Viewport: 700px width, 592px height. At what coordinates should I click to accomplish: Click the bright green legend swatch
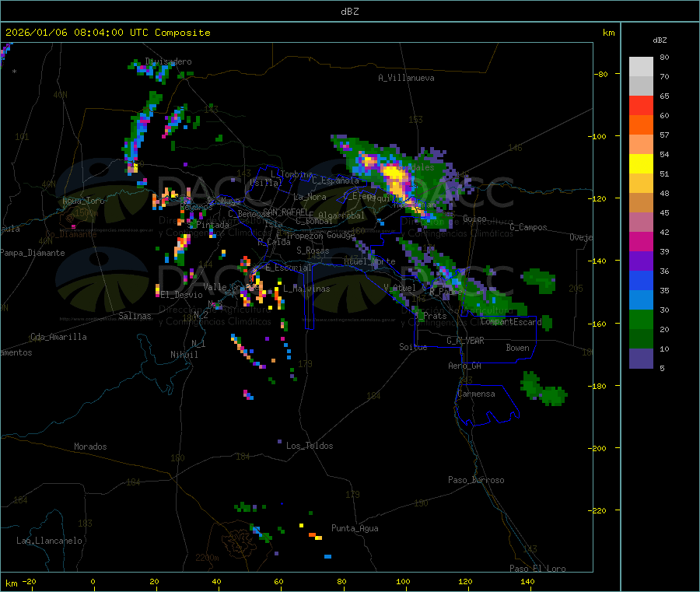[641, 320]
